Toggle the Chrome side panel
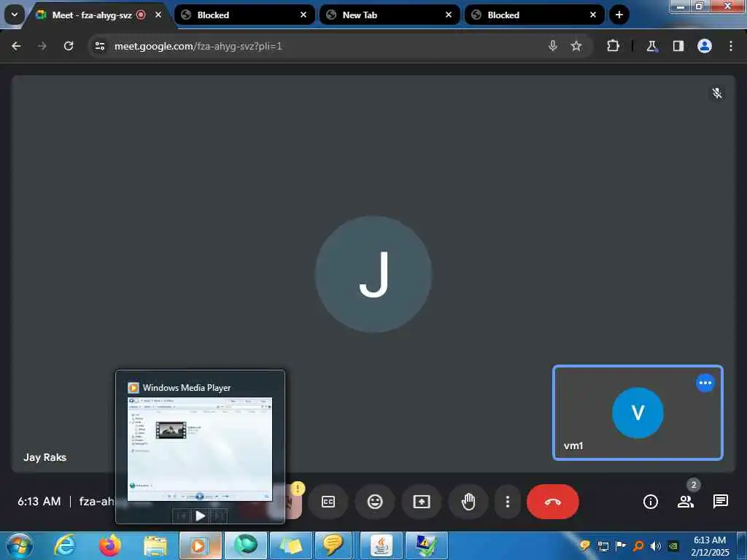 pyautogui.click(x=678, y=46)
